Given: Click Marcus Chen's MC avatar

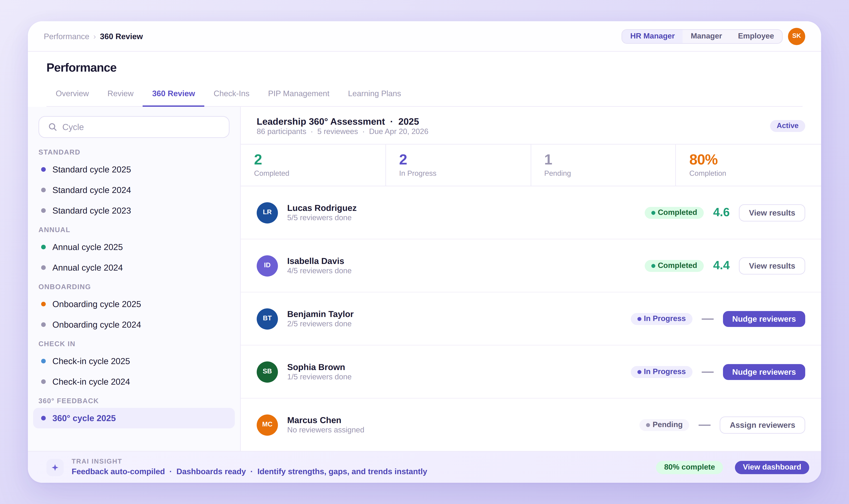Looking at the screenshot, I should tap(267, 424).
